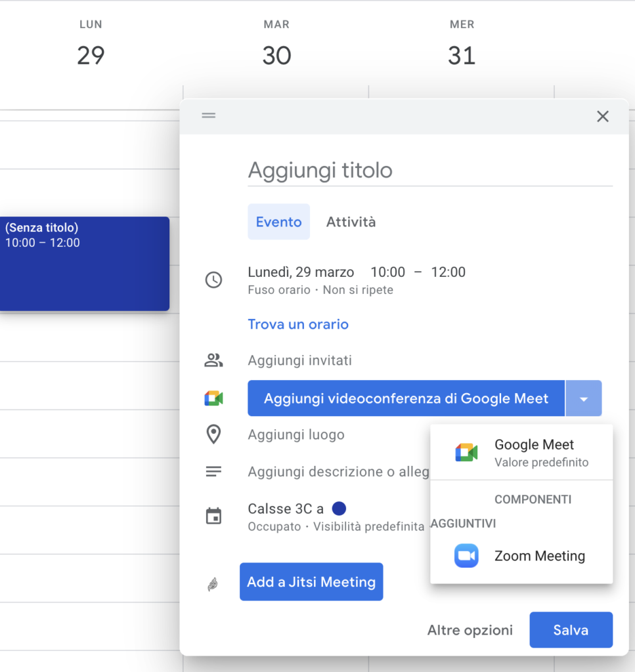Add Google Meet videoconference button
This screenshot has height=672, width=635.
406,398
